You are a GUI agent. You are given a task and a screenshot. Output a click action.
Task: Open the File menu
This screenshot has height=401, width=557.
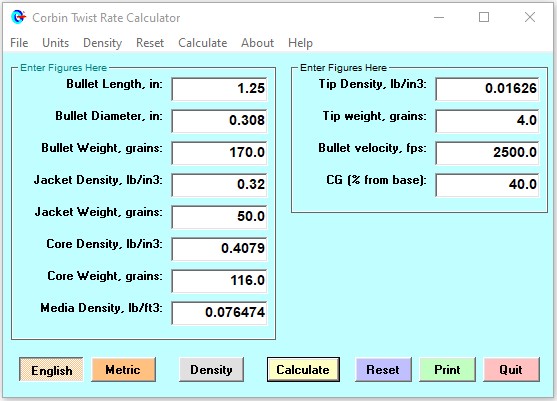click(x=19, y=43)
